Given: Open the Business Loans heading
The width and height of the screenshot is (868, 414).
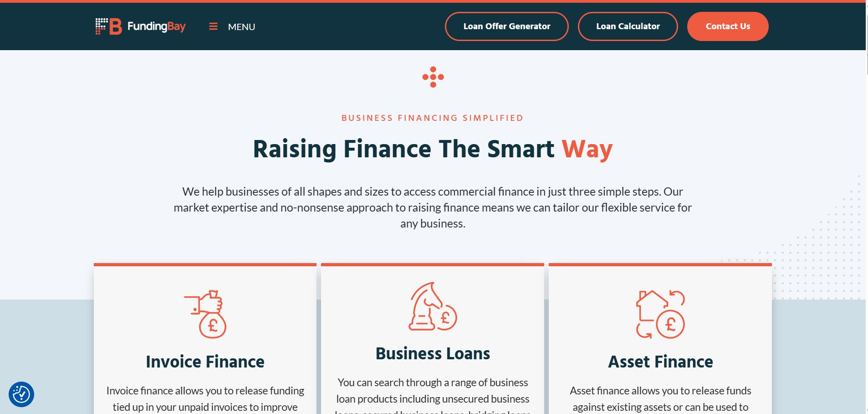Looking at the screenshot, I should point(432,353).
